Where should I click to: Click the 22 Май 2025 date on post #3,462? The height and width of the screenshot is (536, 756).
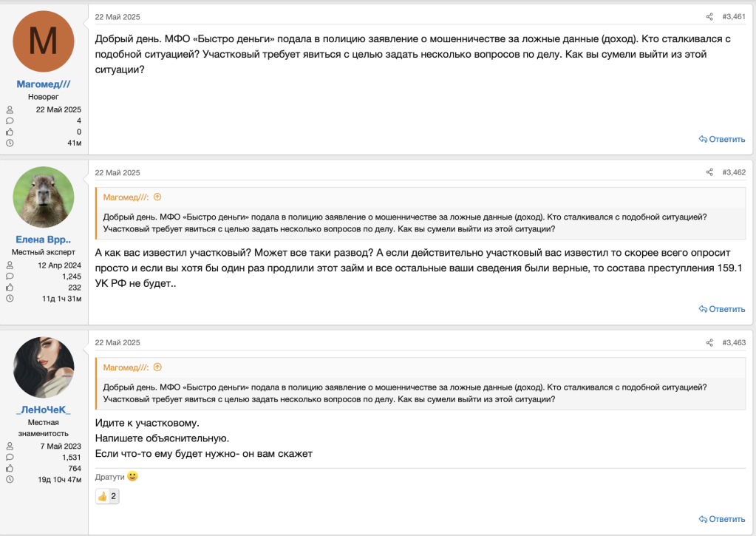point(118,173)
